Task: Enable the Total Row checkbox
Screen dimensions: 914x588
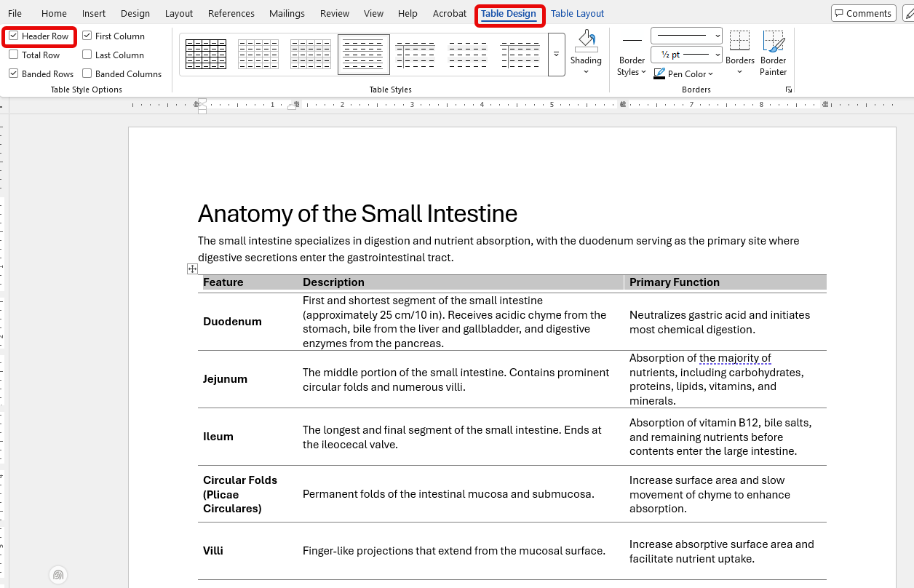Action: point(14,55)
